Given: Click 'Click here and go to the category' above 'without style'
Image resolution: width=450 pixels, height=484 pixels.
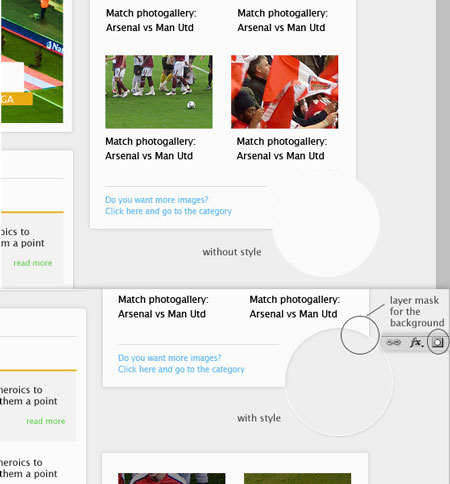Looking at the screenshot, I should (168, 211).
